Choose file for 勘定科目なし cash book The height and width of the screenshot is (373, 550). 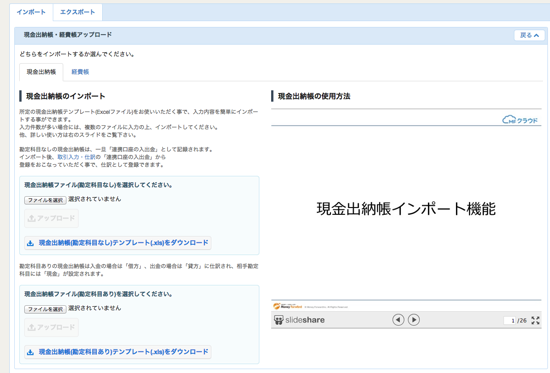(45, 200)
